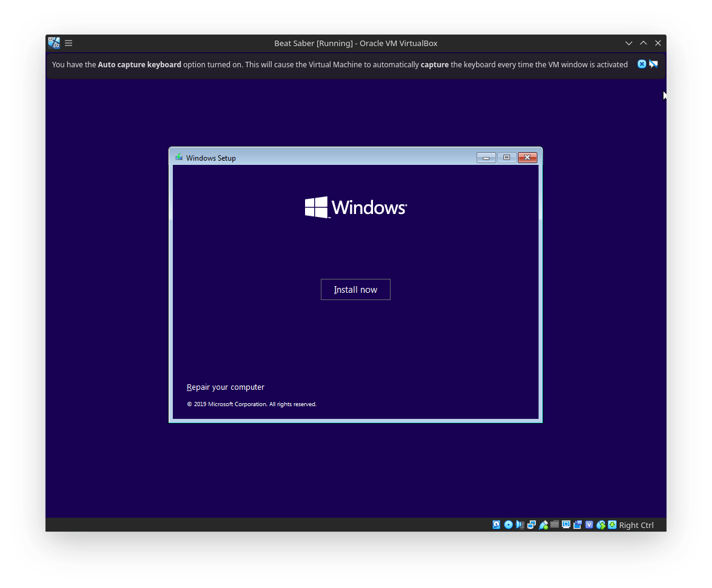
Task: Open the hamburger menu
Action: pos(68,42)
